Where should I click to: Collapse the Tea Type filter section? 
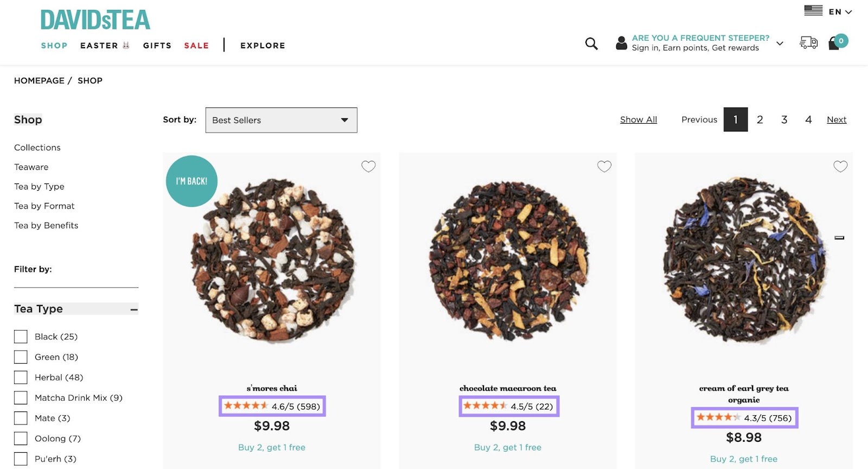click(x=133, y=309)
